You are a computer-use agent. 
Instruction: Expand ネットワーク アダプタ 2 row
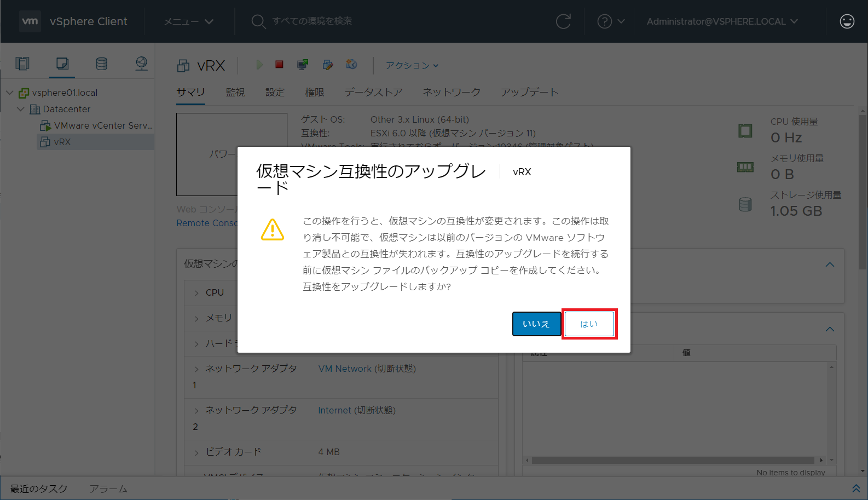[x=196, y=411]
